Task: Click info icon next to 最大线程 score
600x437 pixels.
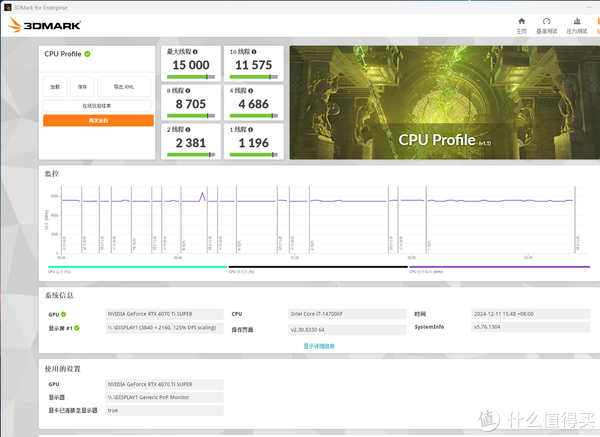Action: point(194,50)
